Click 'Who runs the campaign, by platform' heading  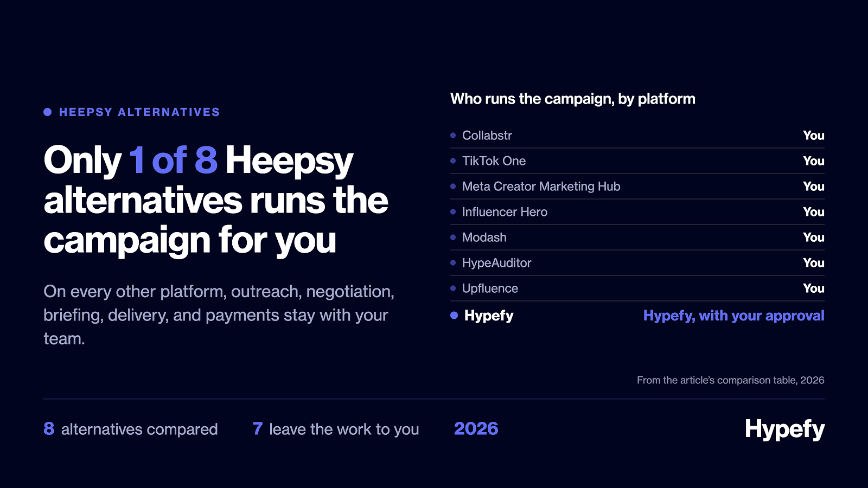pyautogui.click(x=573, y=99)
